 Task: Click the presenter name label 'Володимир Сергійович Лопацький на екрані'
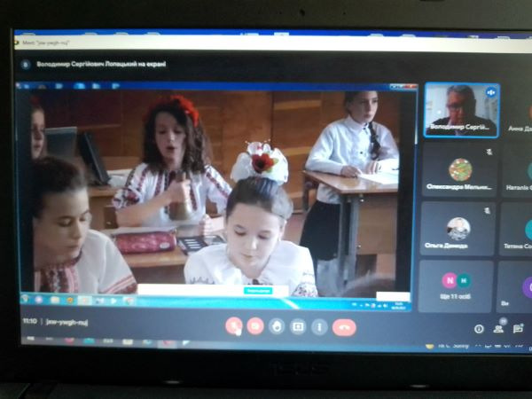(101, 64)
